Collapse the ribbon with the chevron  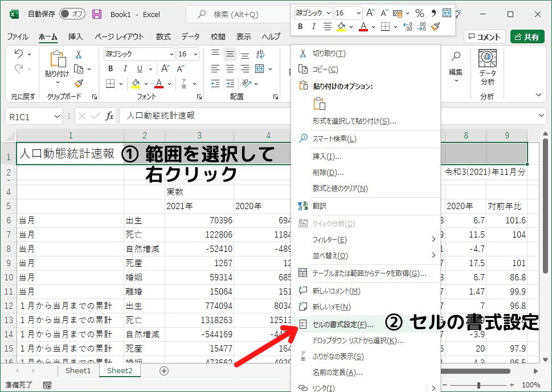coord(538,95)
